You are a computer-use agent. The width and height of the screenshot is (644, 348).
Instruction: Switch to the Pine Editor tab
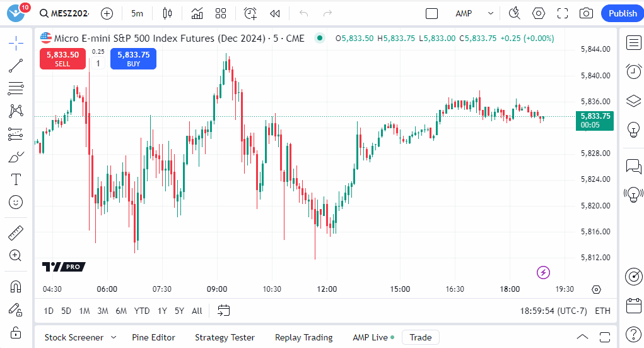pyautogui.click(x=153, y=337)
